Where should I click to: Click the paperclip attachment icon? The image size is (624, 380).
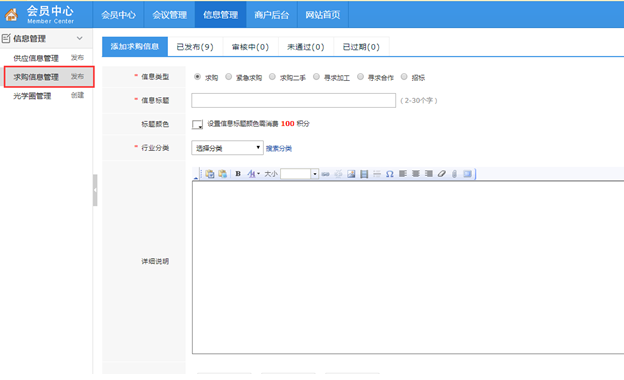pos(454,174)
